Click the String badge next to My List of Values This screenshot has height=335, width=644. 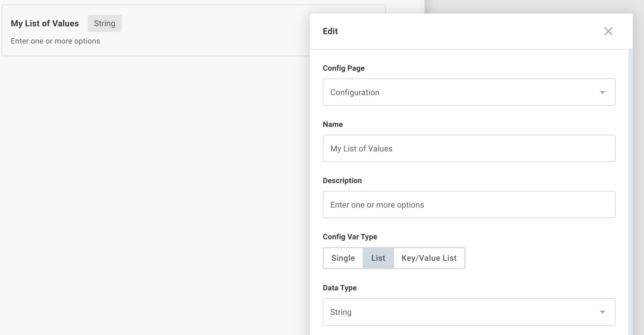(x=105, y=23)
